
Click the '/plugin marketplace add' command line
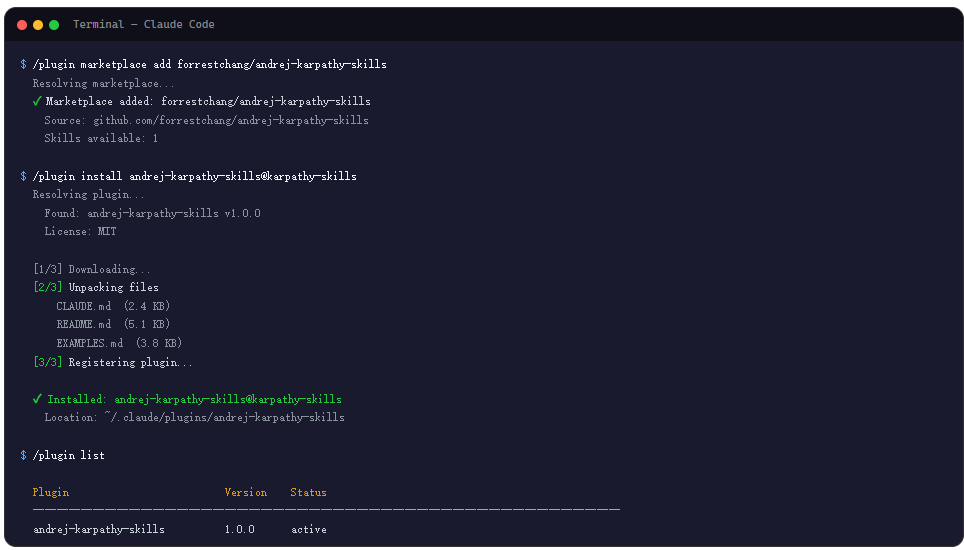point(210,65)
